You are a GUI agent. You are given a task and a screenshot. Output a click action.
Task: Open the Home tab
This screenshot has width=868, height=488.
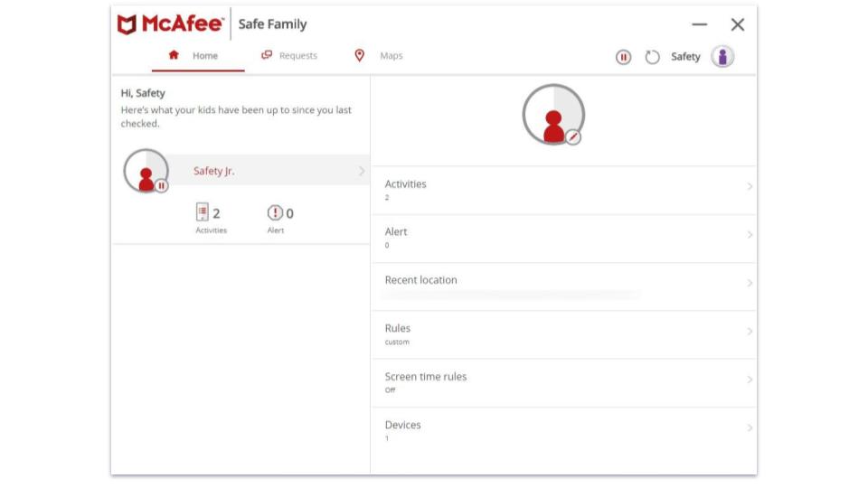pyautogui.click(x=198, y=56)
